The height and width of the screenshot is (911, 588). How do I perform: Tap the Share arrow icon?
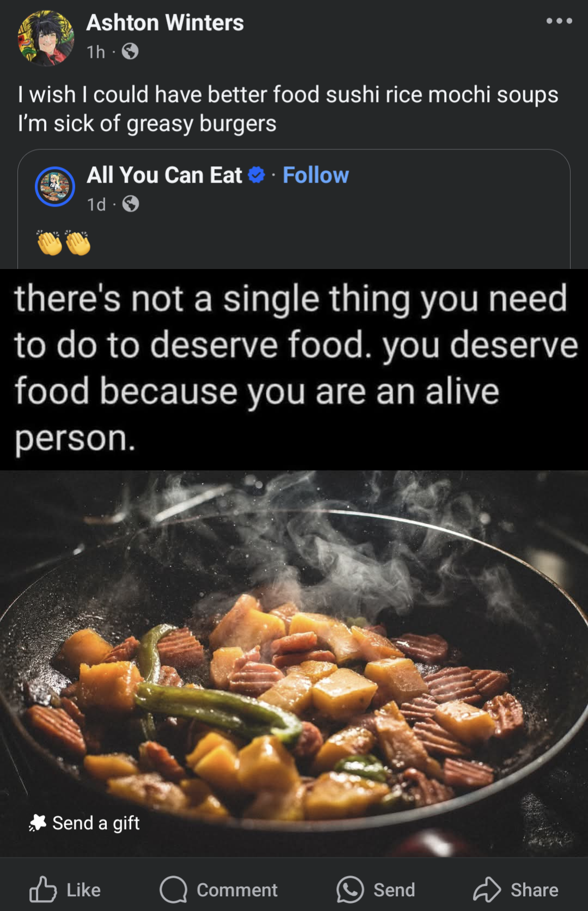(x=487, y=890)
